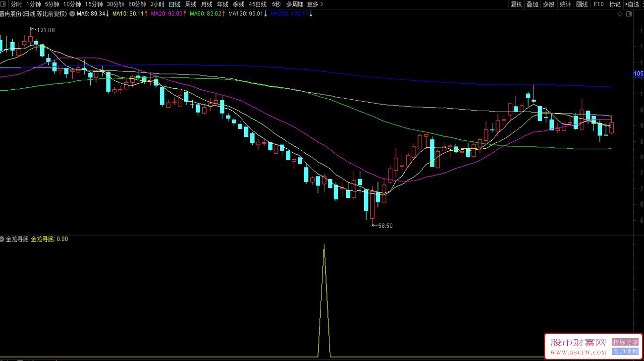Click the 指标分享 banner button
The image size is (644, 361).
625,342
